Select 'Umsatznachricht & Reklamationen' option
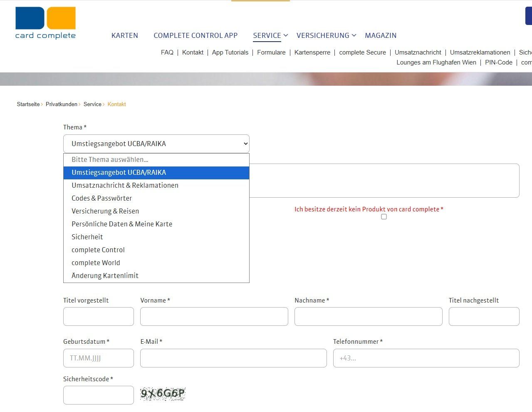 [x=125, y=185]
